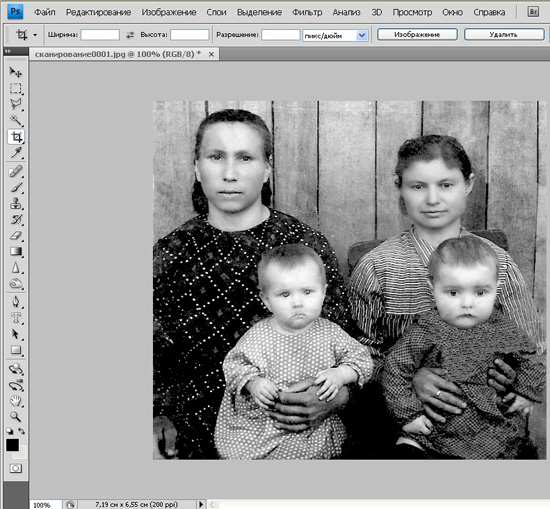Select the Sharpen tool
Image resolution: width=550 pixels, height=509 pixels.
pos(15,268)
